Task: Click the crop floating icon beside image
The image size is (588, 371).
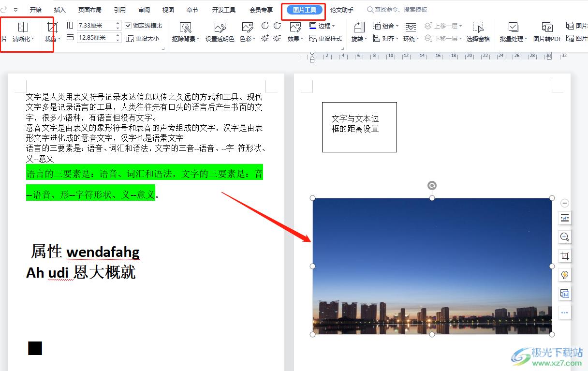Action: (x=564, y=256)
